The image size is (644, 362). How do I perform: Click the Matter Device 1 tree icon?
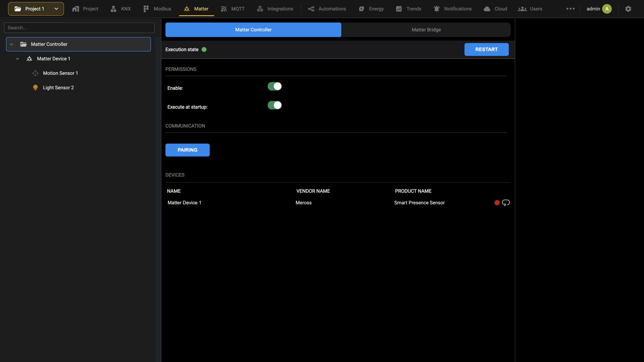click(x=29, y=59)
